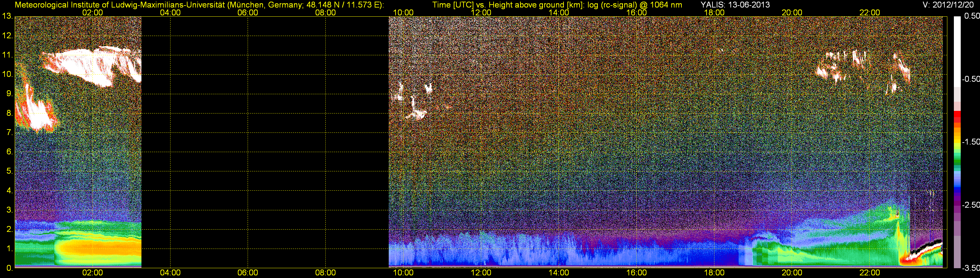Click the 12:00 label on the top time axis
The image size is (980, 278).
tap(481, 12)
